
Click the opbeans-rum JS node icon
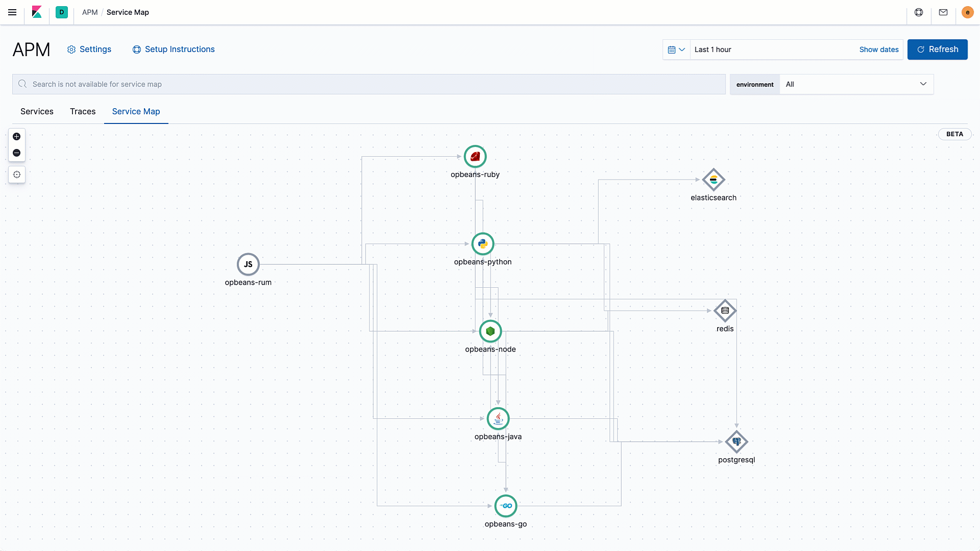(248, 264)
